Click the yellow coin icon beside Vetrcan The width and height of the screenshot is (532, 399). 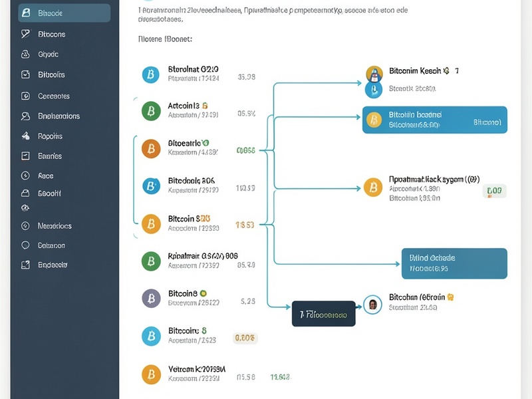click(151, 374)
